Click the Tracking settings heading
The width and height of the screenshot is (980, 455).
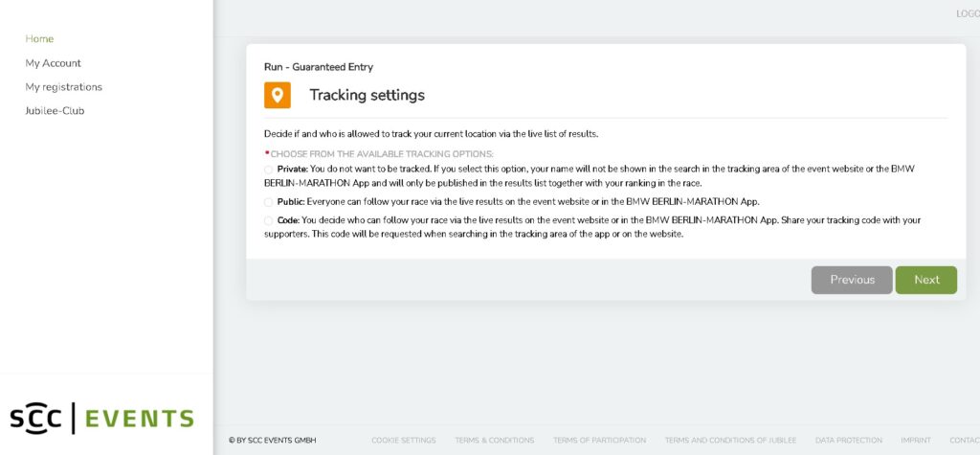(x=367, y=95)
